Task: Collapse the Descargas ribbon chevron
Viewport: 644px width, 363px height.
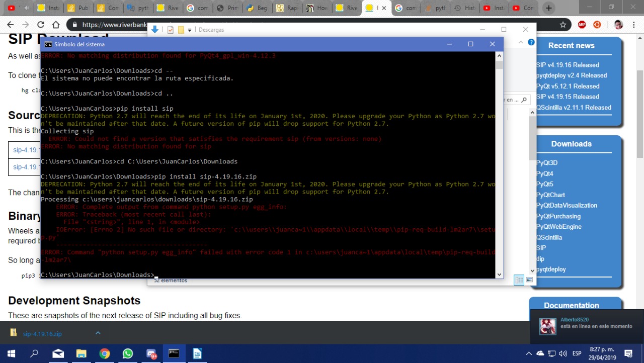Action: (x=522, y=42)
